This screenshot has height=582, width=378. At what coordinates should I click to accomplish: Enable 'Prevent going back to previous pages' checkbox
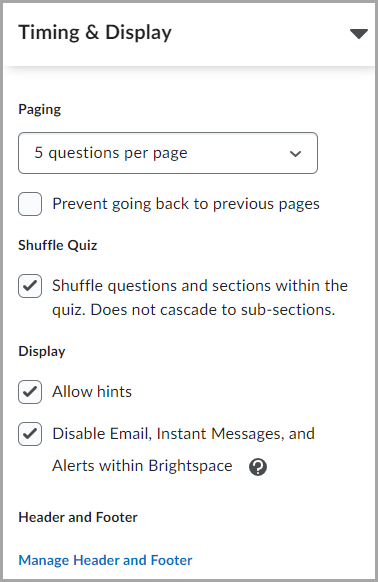30,204
